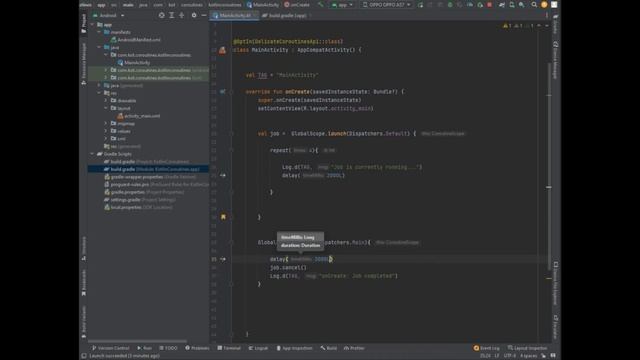Viewport: 640px width, 360px height.
Task: Open the Logcat tool tab
Action: pyautogui.click(x=258, y=348)
